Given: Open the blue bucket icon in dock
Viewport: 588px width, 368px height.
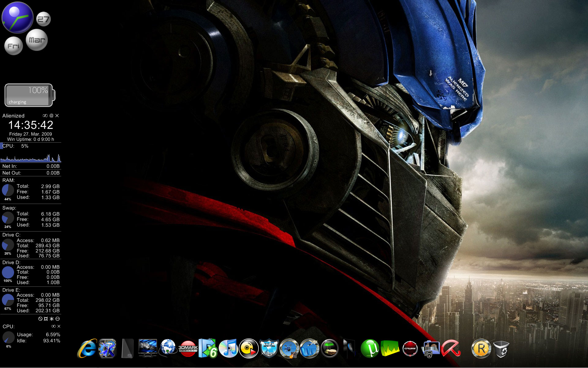Looking at the screenshot, I should click(309, 348).
